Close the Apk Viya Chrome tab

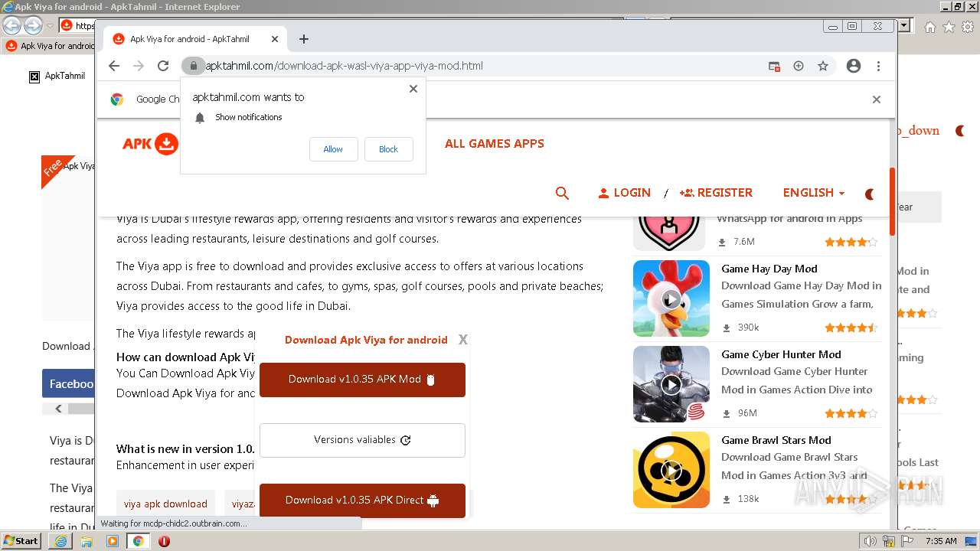tap(275, 39)
